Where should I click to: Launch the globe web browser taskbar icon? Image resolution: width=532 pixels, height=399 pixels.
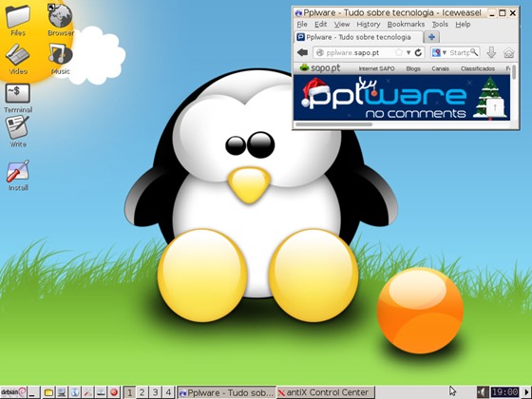75,392
